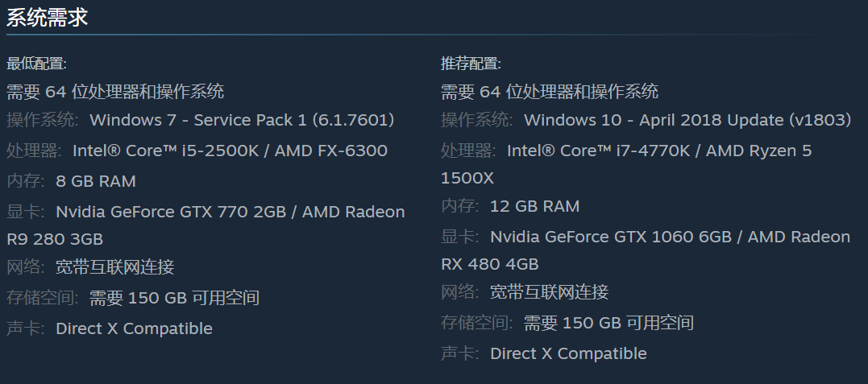Click the Windows 10 April 2018 Update text
Screen dimensions: 868x384
tap(687, 120)
